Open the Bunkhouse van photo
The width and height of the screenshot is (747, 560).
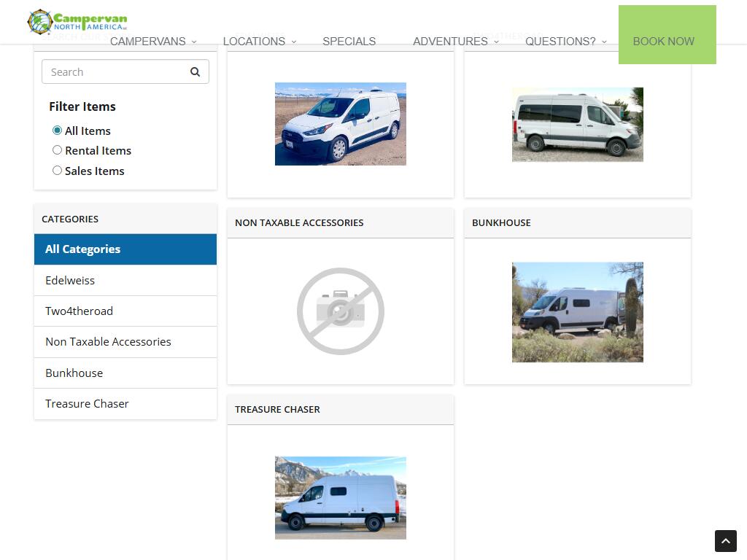(x=577, y=312)
